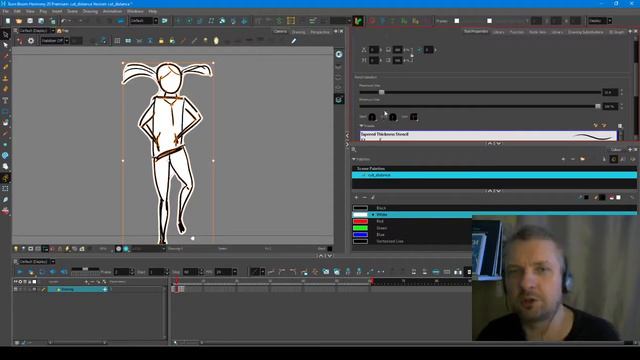This screenshot has width=640, height=360.
Task: Click the first pencil tip shape icon
Action: 372,117
